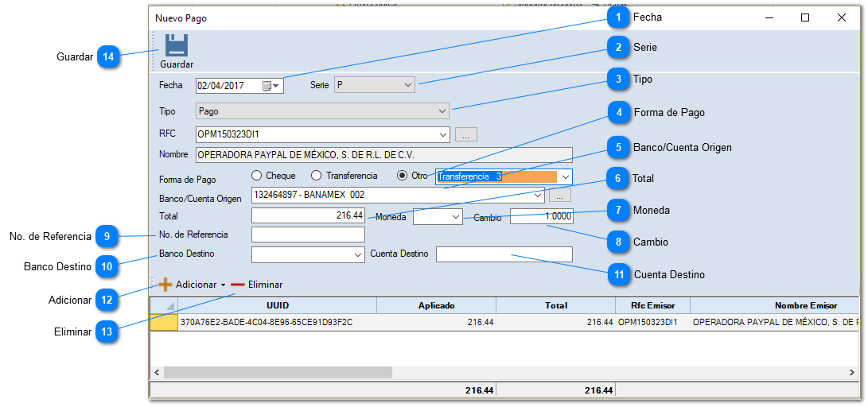The height and width of the screenshot is (407, 868).
Task: Click the left scroll arrow of grid
Action: coord(157,372)
